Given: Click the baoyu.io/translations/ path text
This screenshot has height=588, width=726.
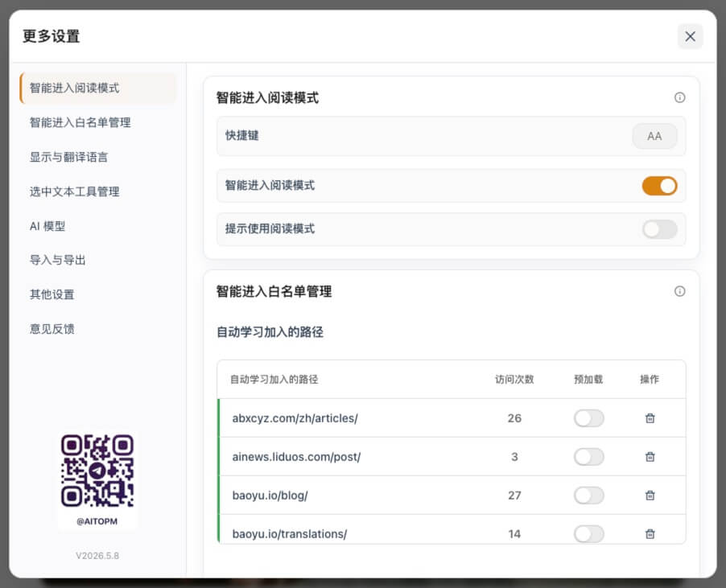Looking at the screenshot, I should [x=290, y=534].
